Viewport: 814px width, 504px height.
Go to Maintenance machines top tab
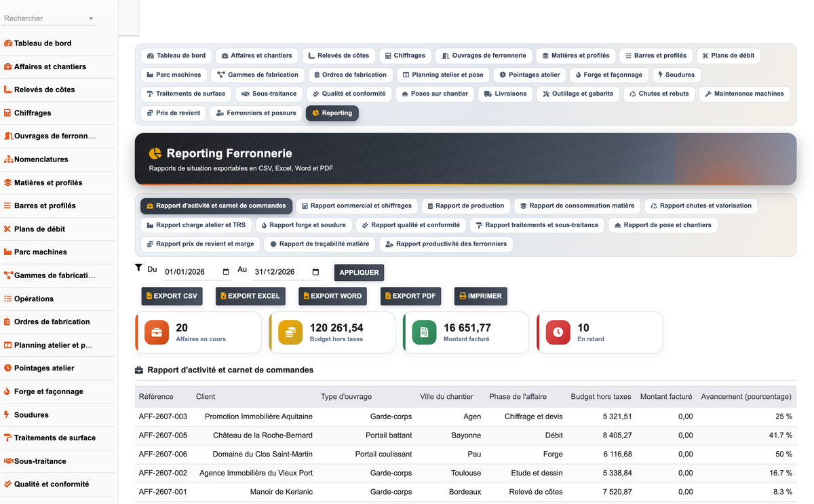click(x=744, y=94)
